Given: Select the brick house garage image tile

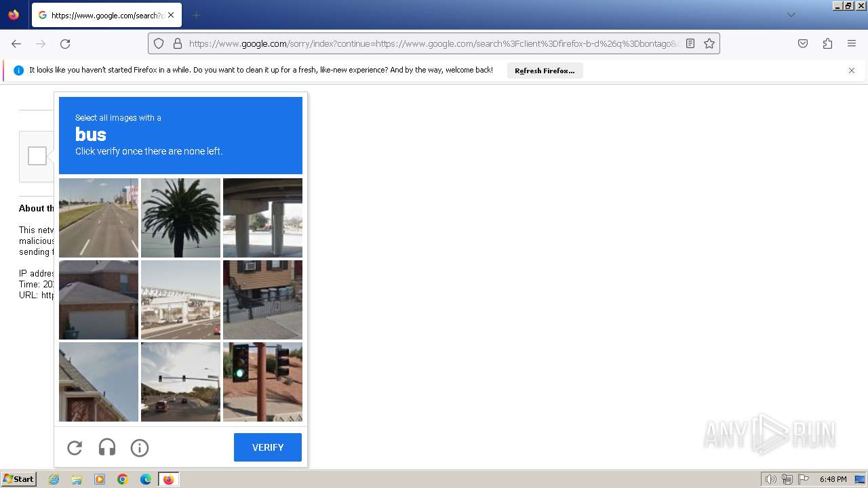Looking at the screenshot, I should pos(98,300).
